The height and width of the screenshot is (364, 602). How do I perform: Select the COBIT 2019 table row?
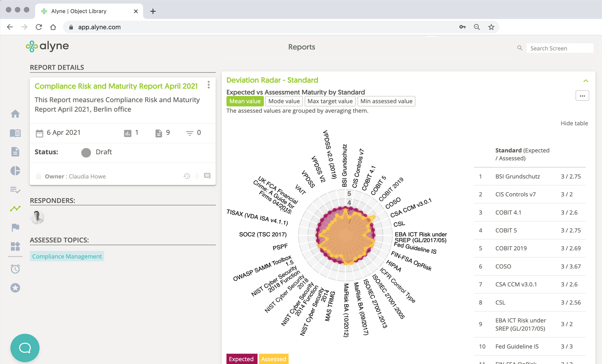[530, 248]
